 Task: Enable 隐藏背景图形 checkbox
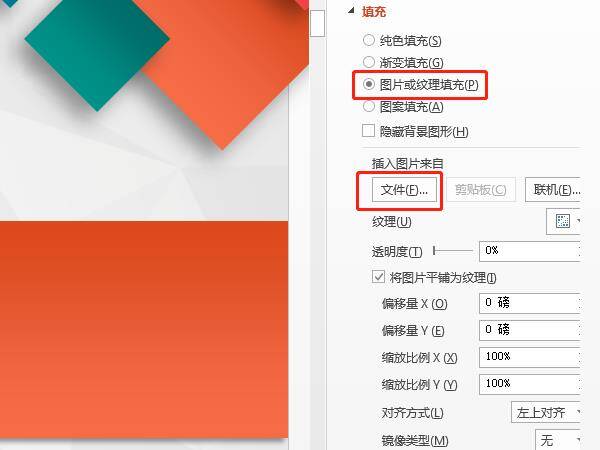coord(368,130)
